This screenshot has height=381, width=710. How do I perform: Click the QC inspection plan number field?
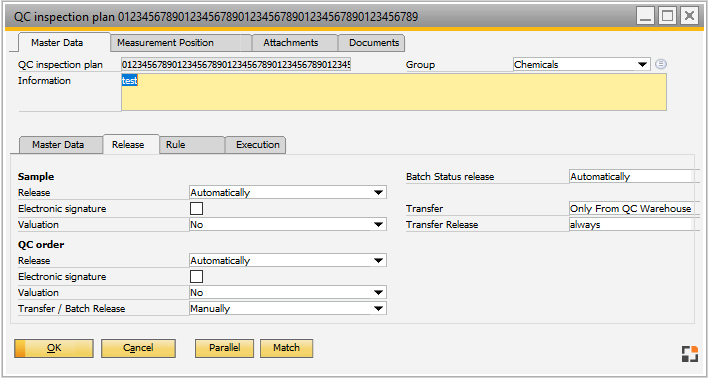pyautogui.click(x=236, y=64)
